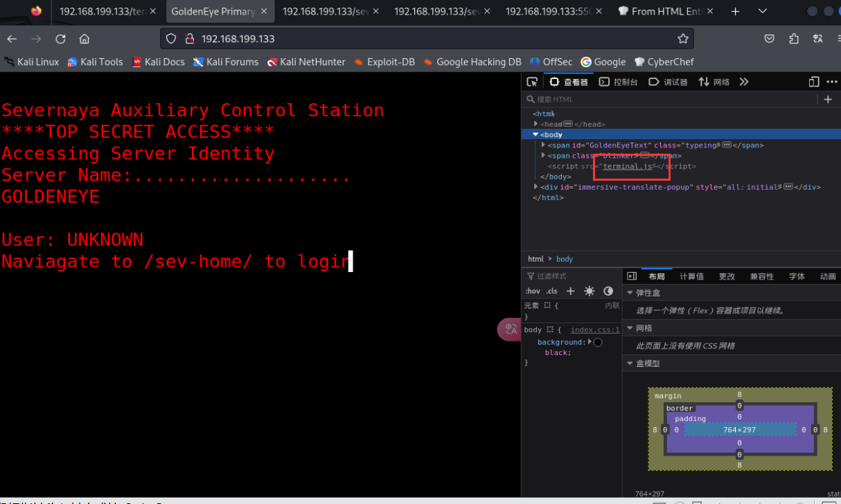Add a new style rule with plus icon

pos(571,291)
